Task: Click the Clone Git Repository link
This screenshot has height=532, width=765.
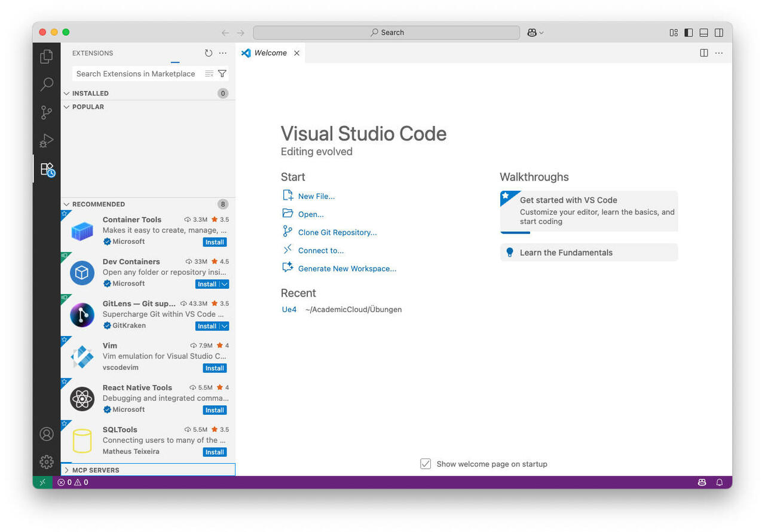Action: [x=337, y=233]
